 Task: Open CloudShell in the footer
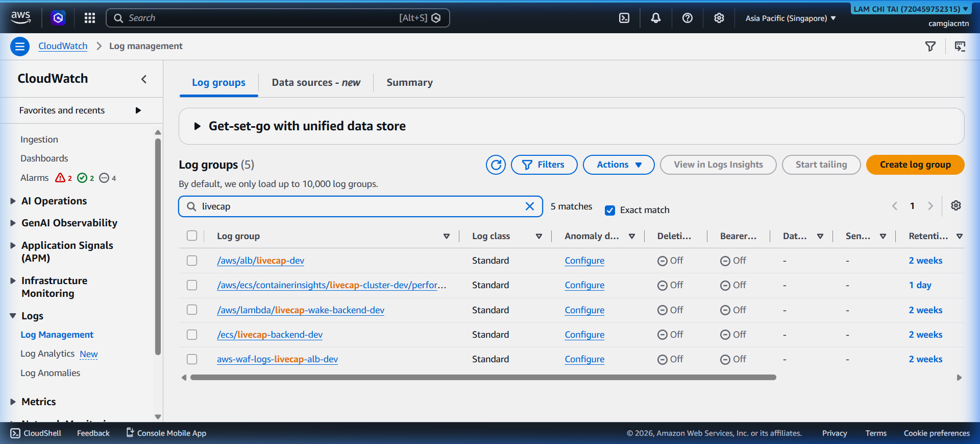(x=36, y=433)
